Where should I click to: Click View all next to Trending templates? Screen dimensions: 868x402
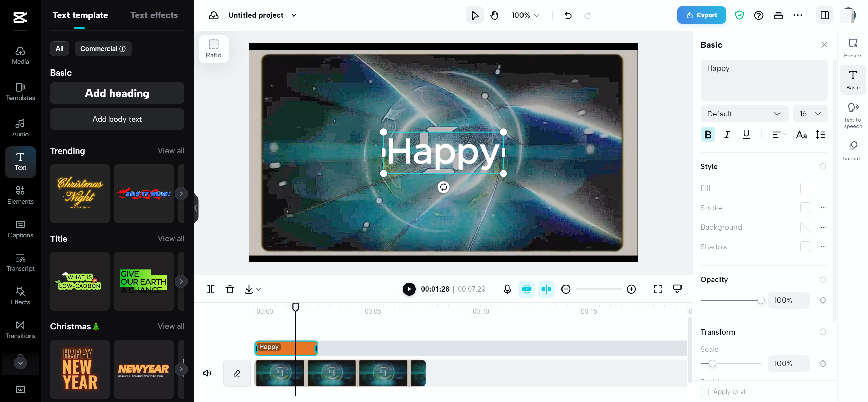tap(171, 150)
